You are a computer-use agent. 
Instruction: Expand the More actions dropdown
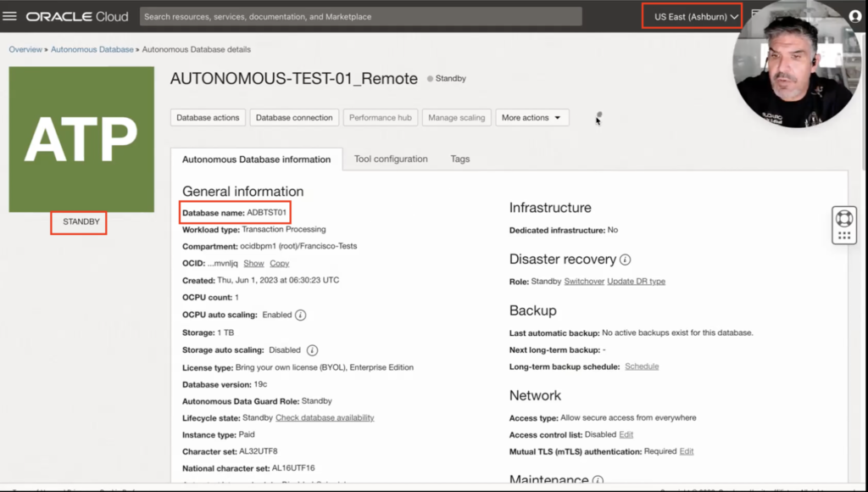click(x=531, y=118)
